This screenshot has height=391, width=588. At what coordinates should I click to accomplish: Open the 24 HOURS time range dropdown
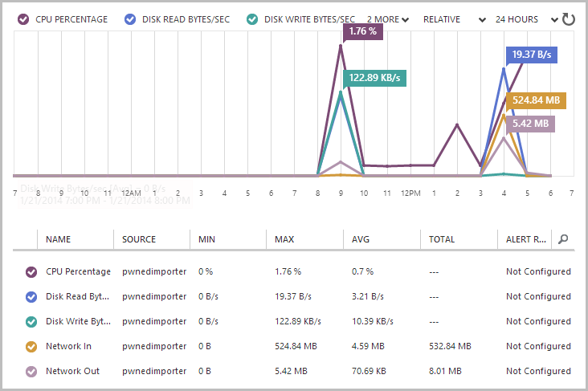(527, 19)
